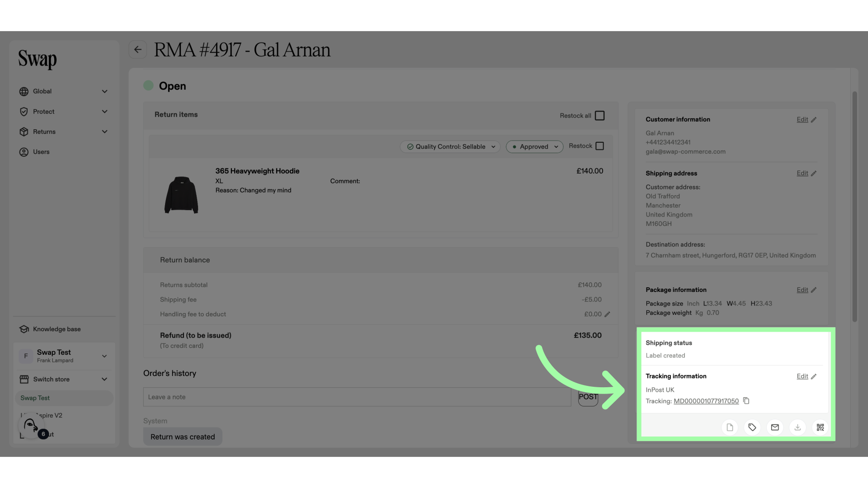Expand the Returns menu chevron

104,132
